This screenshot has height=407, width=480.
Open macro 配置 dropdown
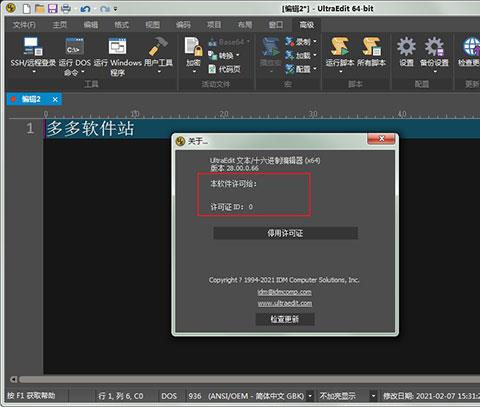click(x=301, y=69)
